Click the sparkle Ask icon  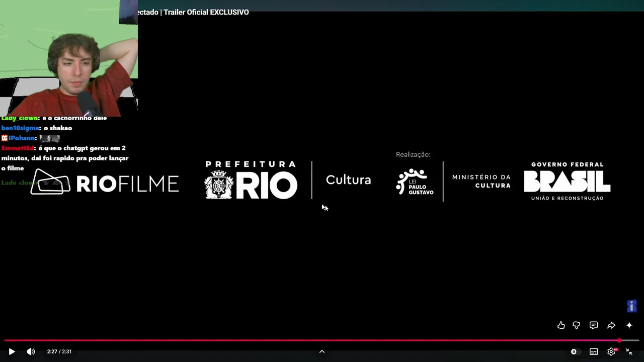click(x=629, y=325)
